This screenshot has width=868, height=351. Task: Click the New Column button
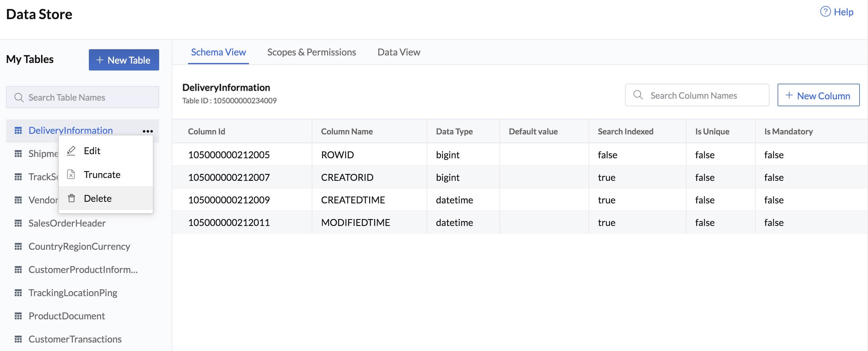[818, 95]
